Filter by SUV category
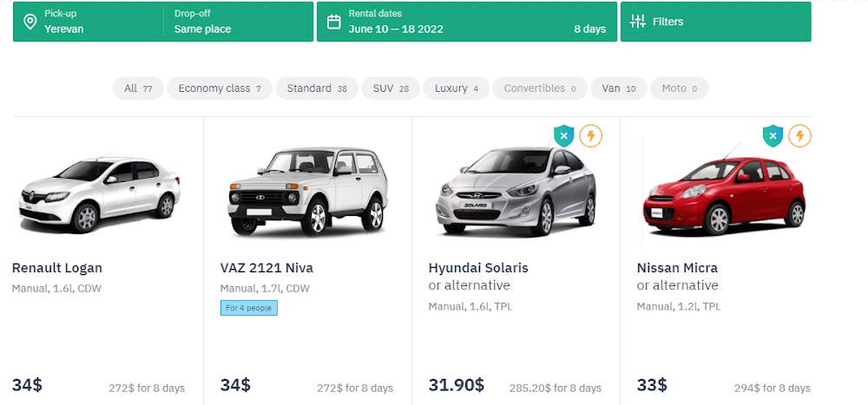 tap(391, 88)
